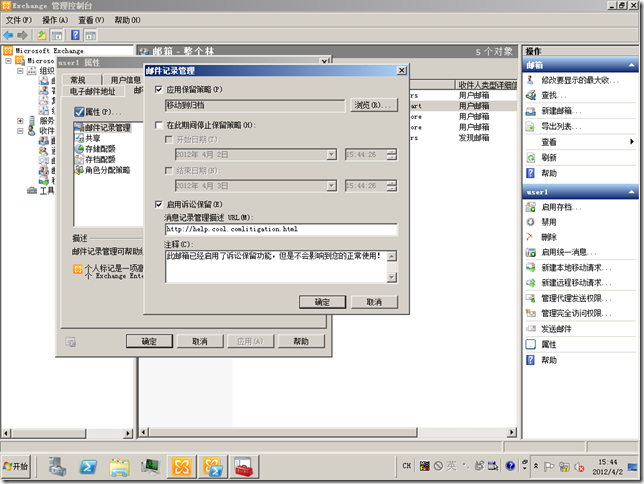Click the 发送邮件 action icon
This screenshot has height=484, width=644.
[532, 328]
